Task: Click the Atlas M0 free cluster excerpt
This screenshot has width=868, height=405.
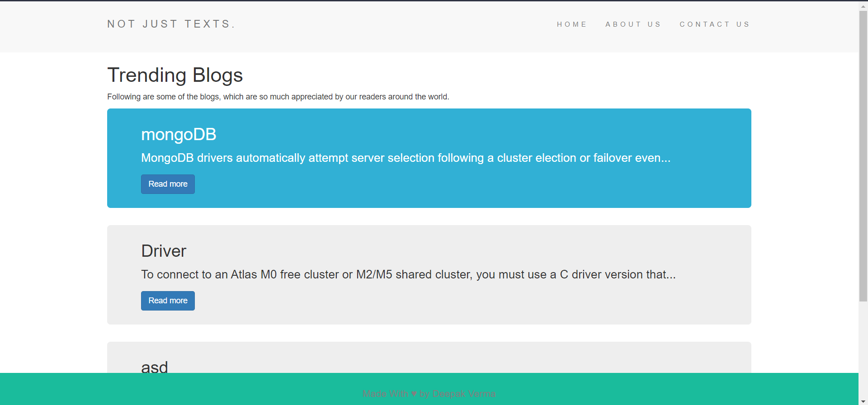Action: pos(408,275)
